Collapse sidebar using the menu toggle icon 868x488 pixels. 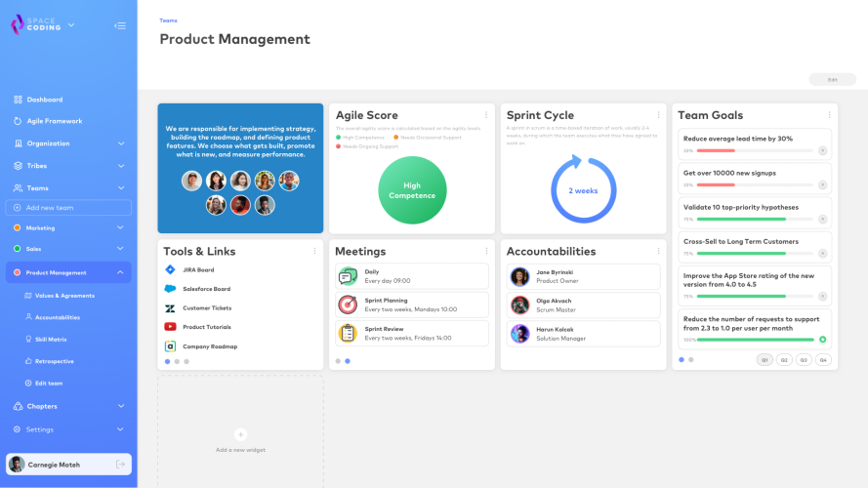[120, 25]
